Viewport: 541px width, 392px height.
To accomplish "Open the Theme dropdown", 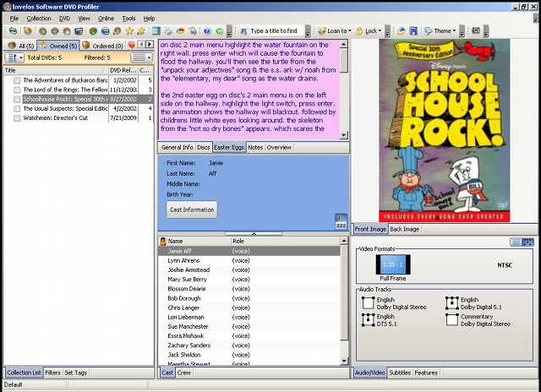I will pos(440,31).
